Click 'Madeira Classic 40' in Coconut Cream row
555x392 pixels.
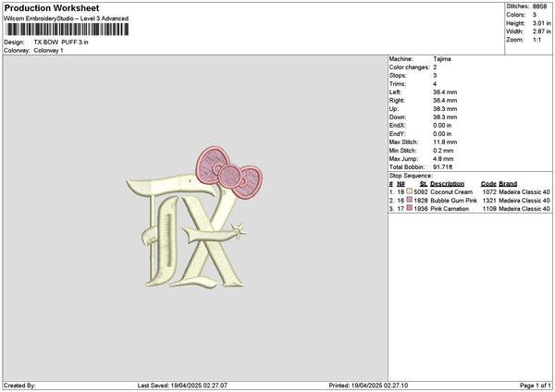(x=524, y=192)
